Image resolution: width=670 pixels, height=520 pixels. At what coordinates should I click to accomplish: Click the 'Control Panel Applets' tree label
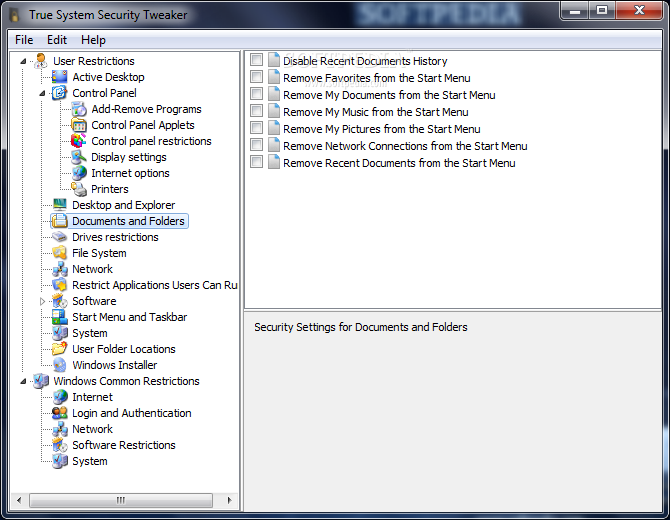click(x=143, y=125)
